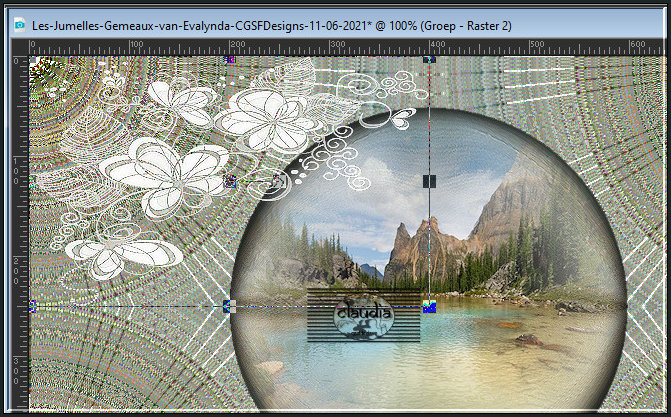Click the 200 mark on vertical ruler

(16, 271)
